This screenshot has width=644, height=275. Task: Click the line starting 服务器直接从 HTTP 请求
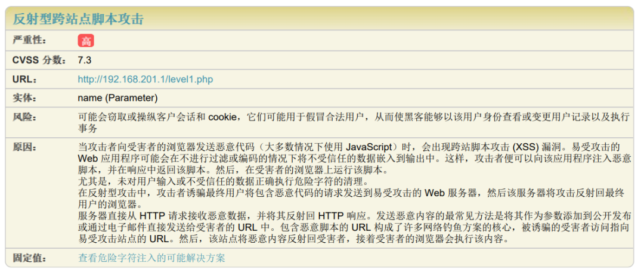pos(354,216)
